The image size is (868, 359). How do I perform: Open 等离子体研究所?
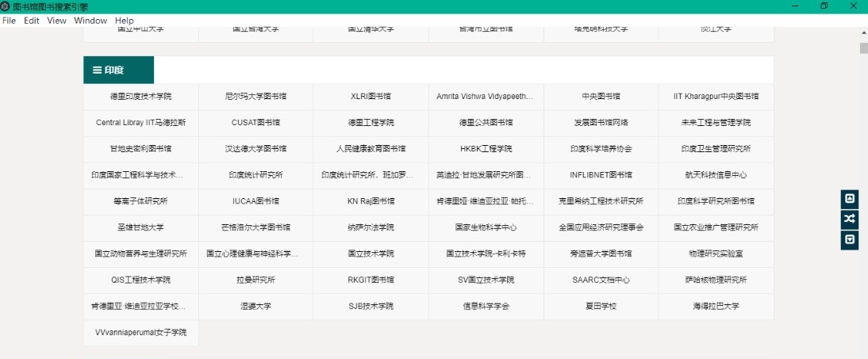point(141,201)
